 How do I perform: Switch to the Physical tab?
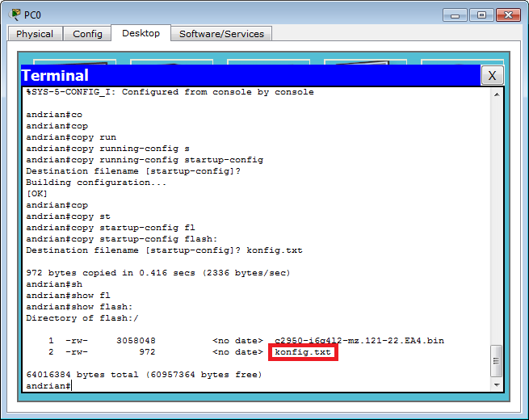[35, 34]
